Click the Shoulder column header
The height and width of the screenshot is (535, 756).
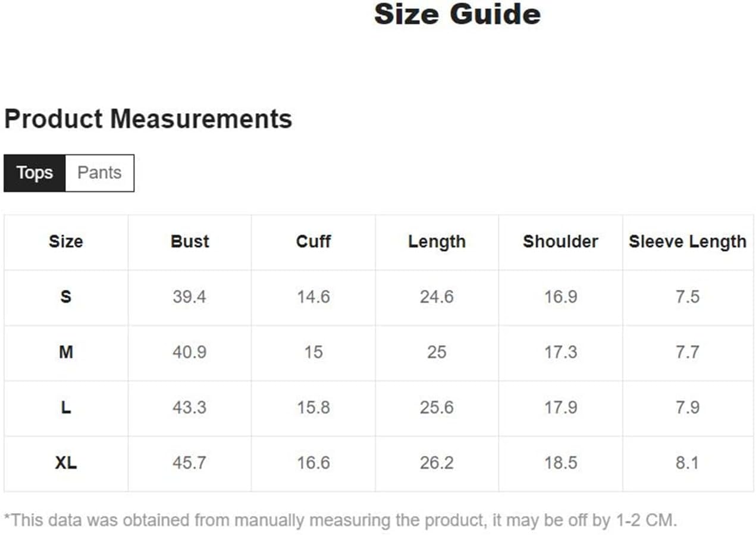pyautogui.click(x=560, y=242)
